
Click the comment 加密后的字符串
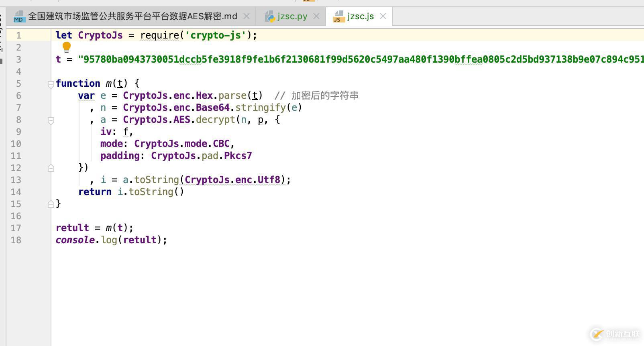(x=325, y=96)
